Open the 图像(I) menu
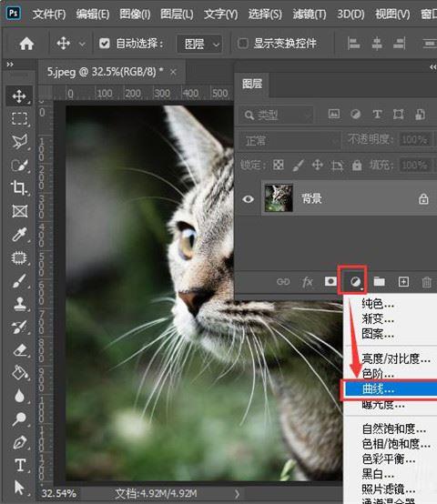This screenshot has height=504, width=437. (135, 15)
